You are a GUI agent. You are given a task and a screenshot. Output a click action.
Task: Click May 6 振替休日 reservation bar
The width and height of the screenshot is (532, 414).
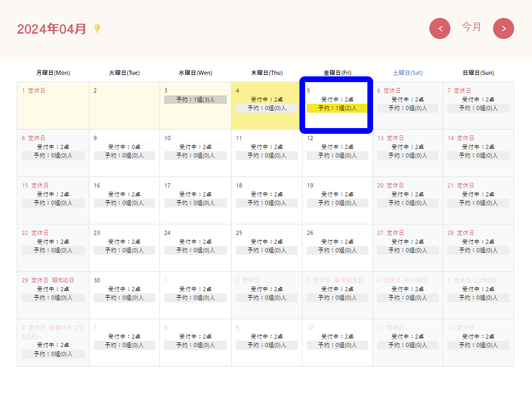point(53,354)
